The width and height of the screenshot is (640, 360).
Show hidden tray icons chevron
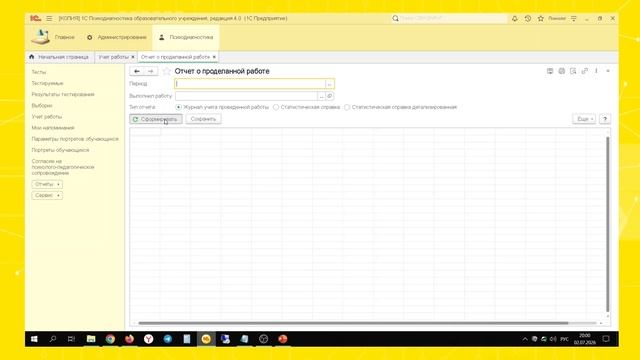click(525, 339)
